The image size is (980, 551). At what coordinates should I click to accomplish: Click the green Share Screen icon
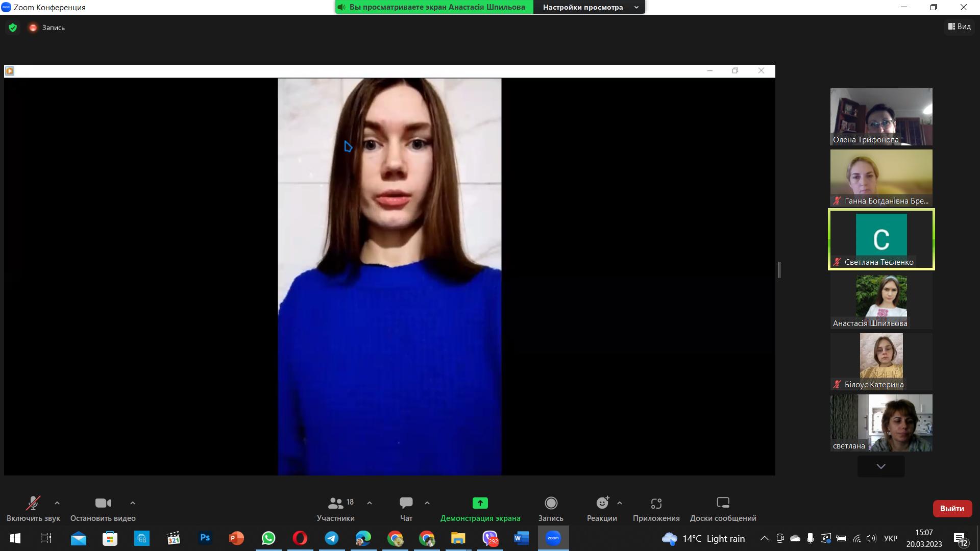point(480,503)
